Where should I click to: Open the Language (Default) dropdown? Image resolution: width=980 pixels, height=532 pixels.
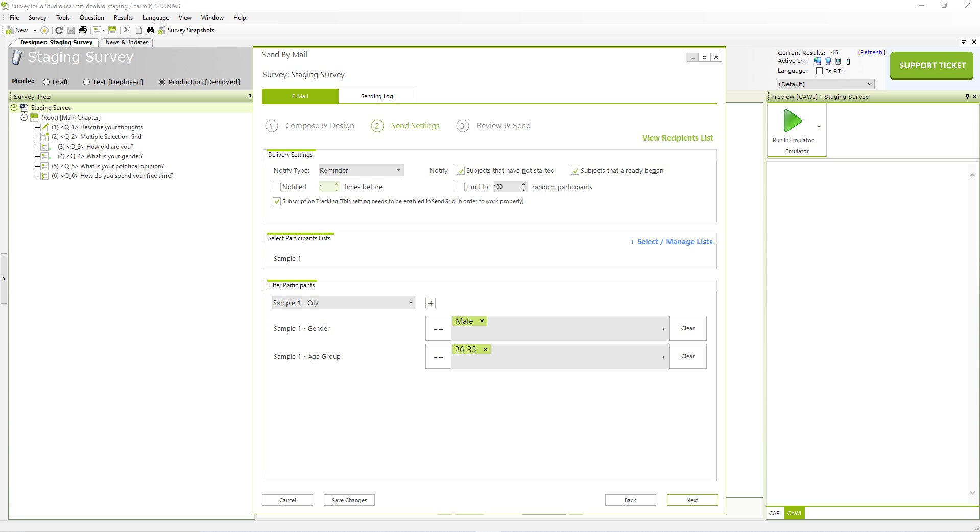pyautogui.click(x=825, y=84)
